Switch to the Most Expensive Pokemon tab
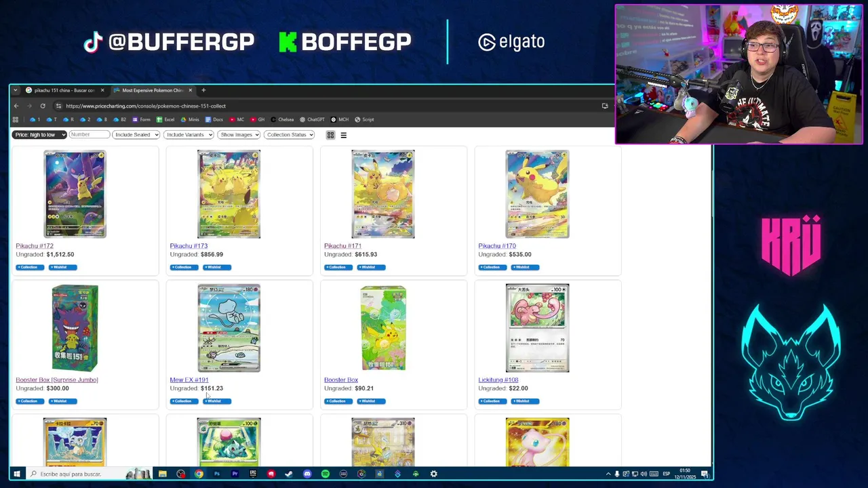This screenshot has height=488, width=868. (153, 90)
